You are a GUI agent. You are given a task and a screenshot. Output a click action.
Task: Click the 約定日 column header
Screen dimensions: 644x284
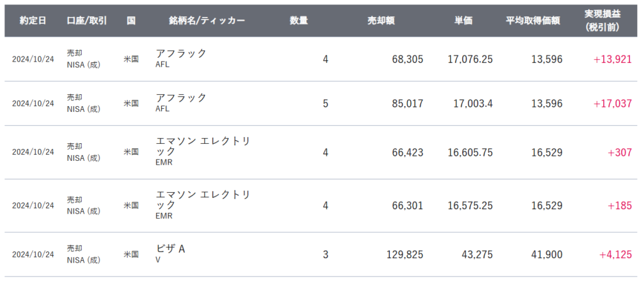tap(32, 20)
